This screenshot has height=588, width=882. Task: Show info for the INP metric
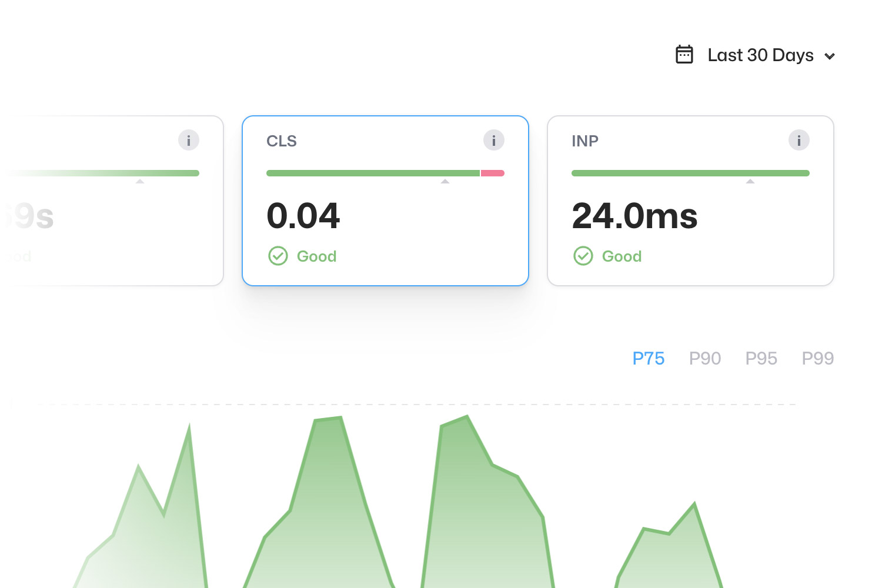(799, 141)
